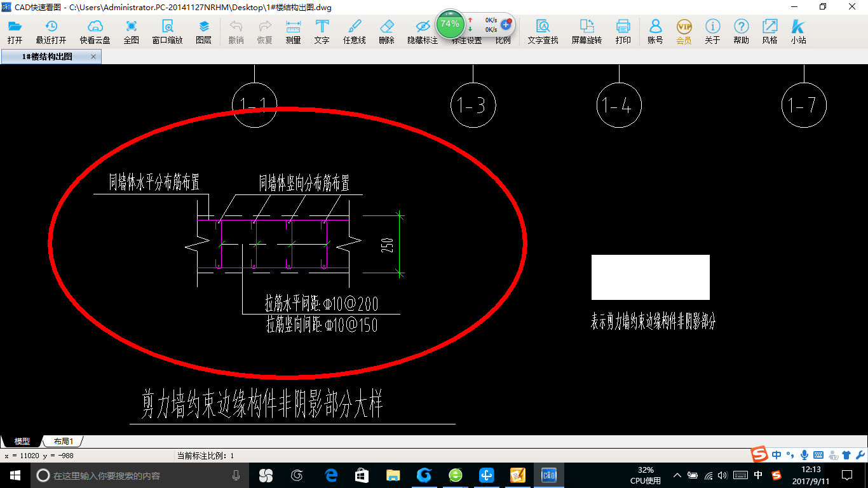Image resolution: width=868 pixels, height=488 pixels.
Task: Open the notification action center
Action: click(x=847, y=475)
